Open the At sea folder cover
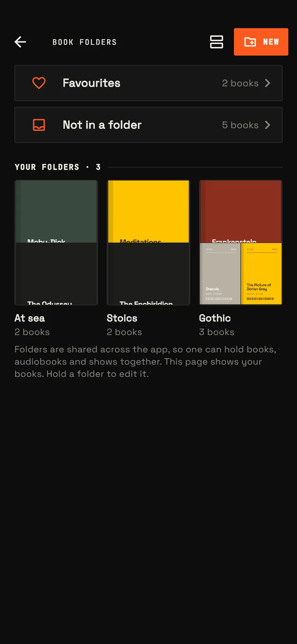This screenshot has height=644, width=297. (x=56, y=242)
